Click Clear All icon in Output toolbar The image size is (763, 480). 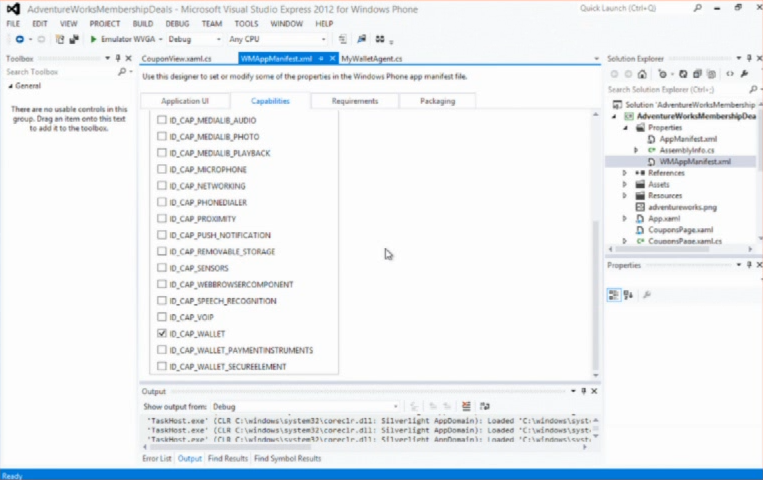[466, 406]
